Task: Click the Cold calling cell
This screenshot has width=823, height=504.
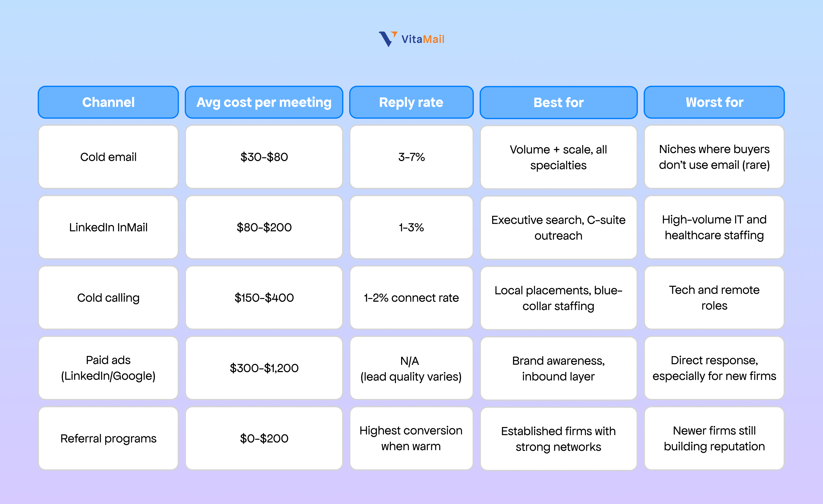Action: point(108,298)
